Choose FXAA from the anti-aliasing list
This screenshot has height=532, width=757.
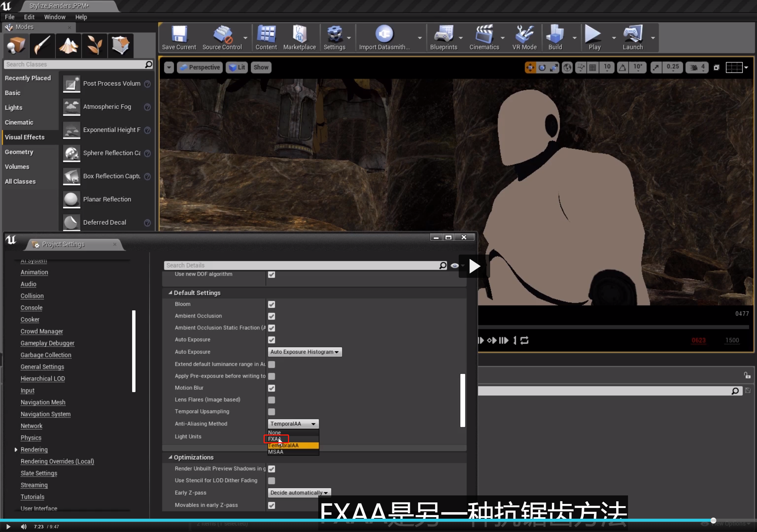coord(275,439)
